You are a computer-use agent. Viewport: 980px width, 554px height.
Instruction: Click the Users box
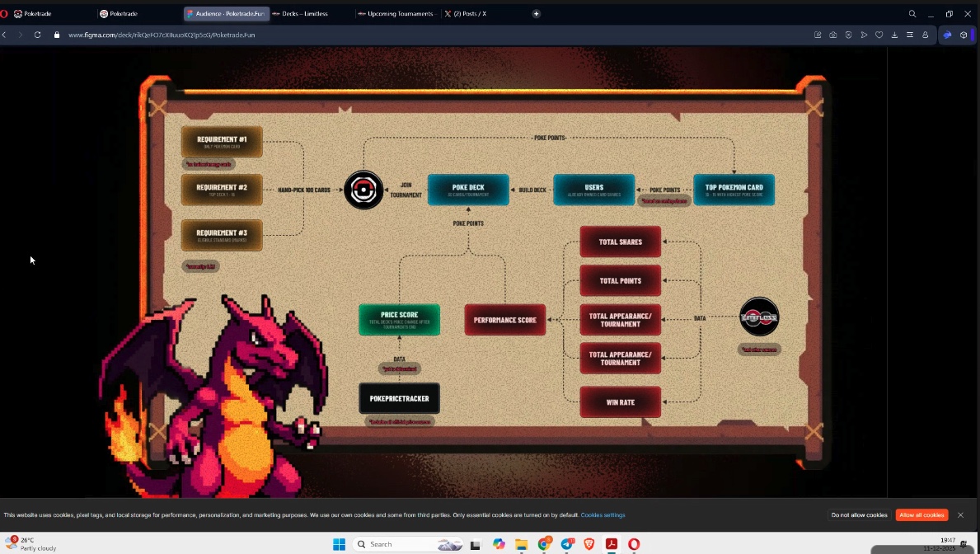click(593, 190)
